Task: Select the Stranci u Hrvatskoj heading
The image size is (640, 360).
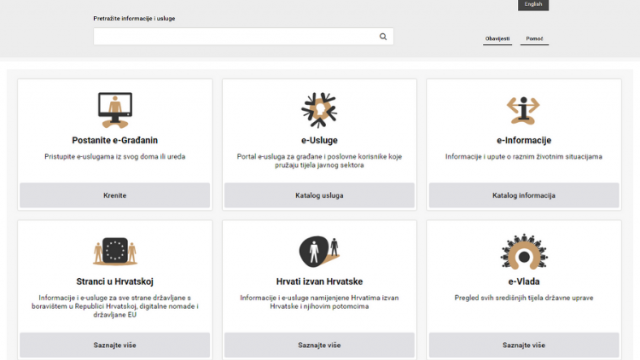Action: coord(115,282)
